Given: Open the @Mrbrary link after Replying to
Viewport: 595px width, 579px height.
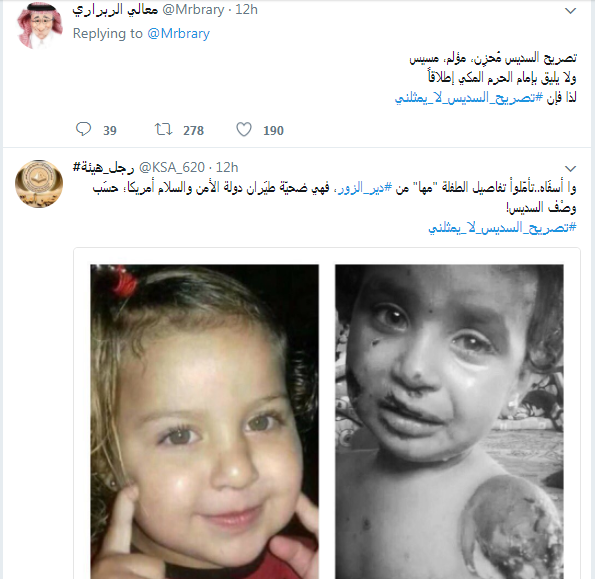Looking at the screenshot, I should pos(178,33).
